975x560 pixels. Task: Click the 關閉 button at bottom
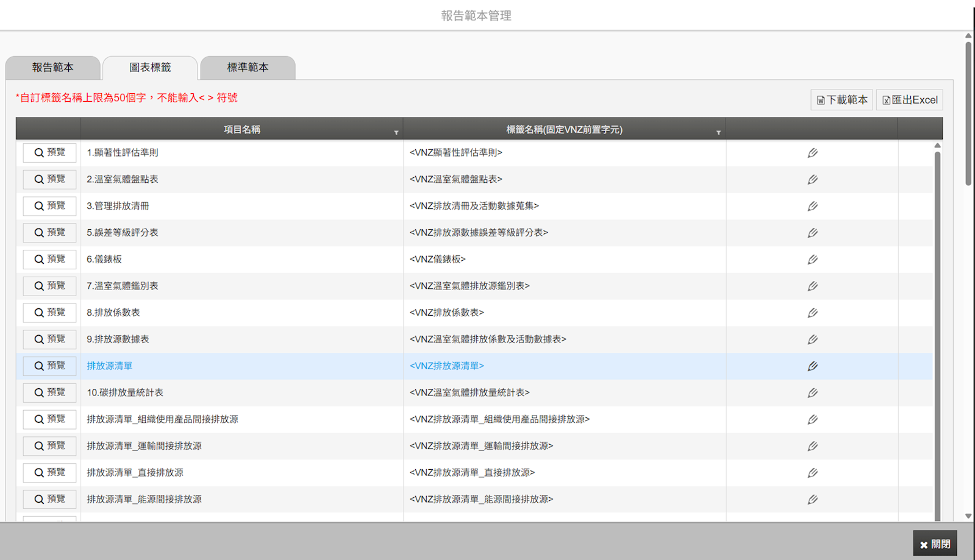pyautogui.click(x=935, y=544)
